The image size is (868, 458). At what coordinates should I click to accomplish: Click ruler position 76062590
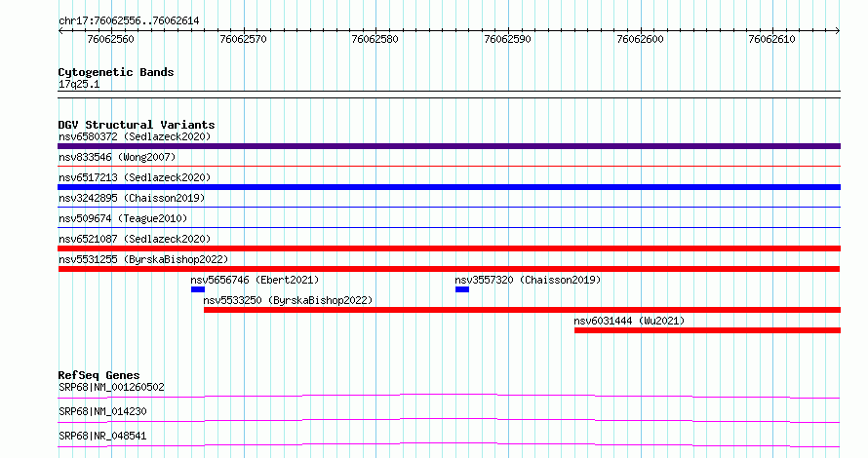click(507, 39)
